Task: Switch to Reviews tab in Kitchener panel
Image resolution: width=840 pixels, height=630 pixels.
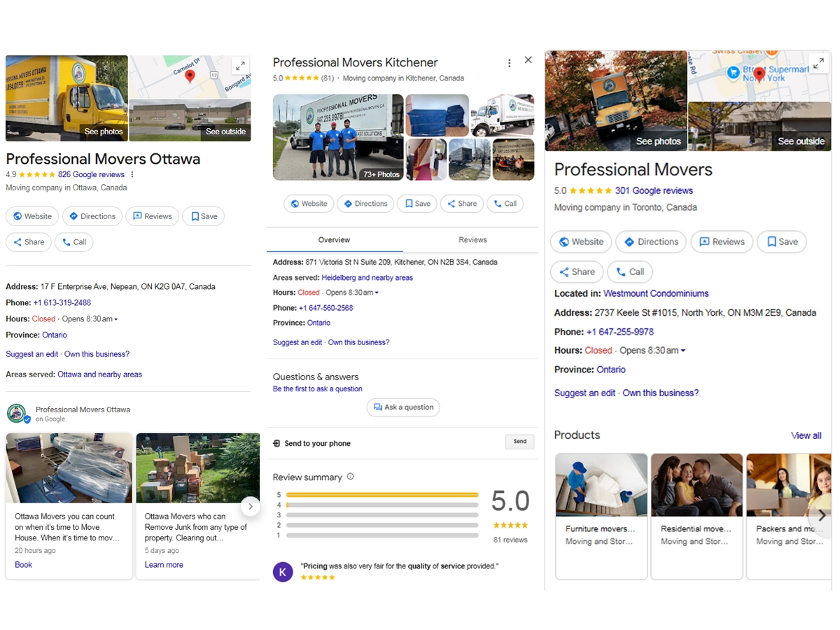Action: pos(472,239)
